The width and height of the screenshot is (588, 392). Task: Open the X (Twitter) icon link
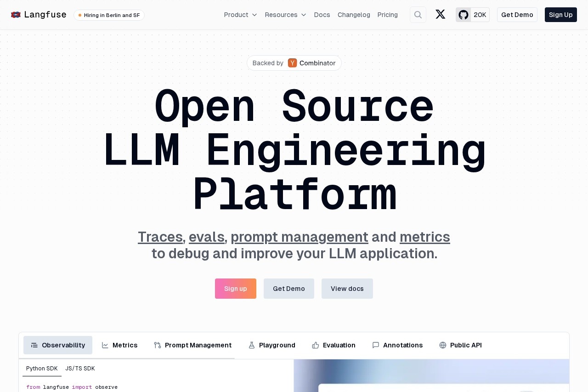click(440, 15)
